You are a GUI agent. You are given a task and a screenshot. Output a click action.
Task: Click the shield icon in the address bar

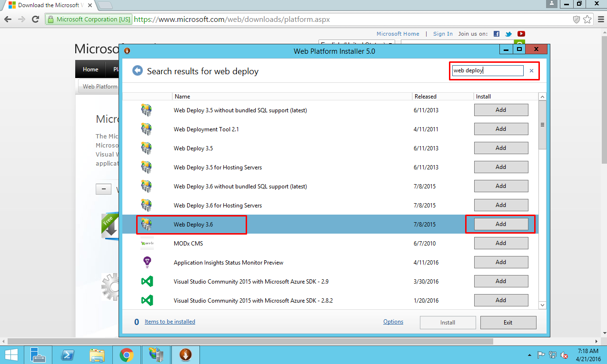coord(577,20)
